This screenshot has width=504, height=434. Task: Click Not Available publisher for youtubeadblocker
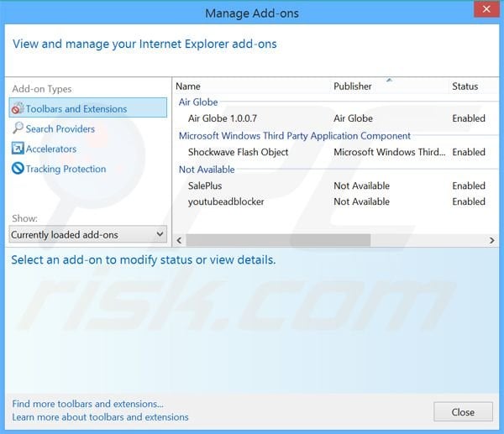point(361,201)
